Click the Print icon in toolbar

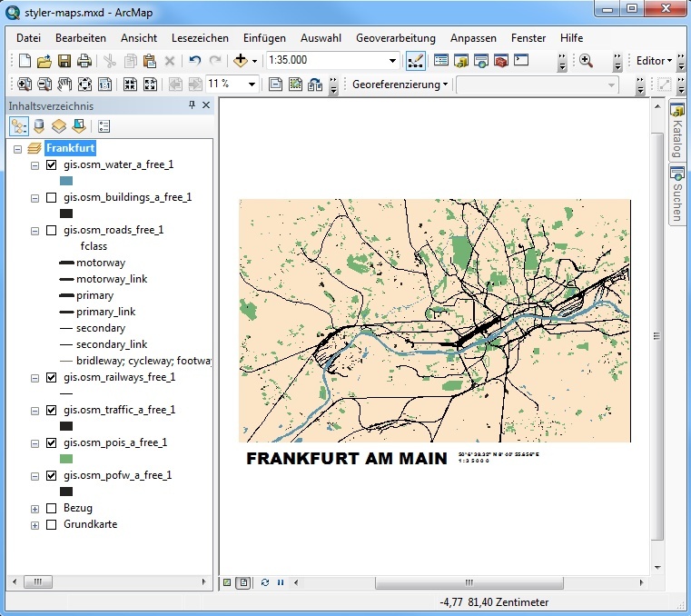pyautogui.click(x=84, y=61)
